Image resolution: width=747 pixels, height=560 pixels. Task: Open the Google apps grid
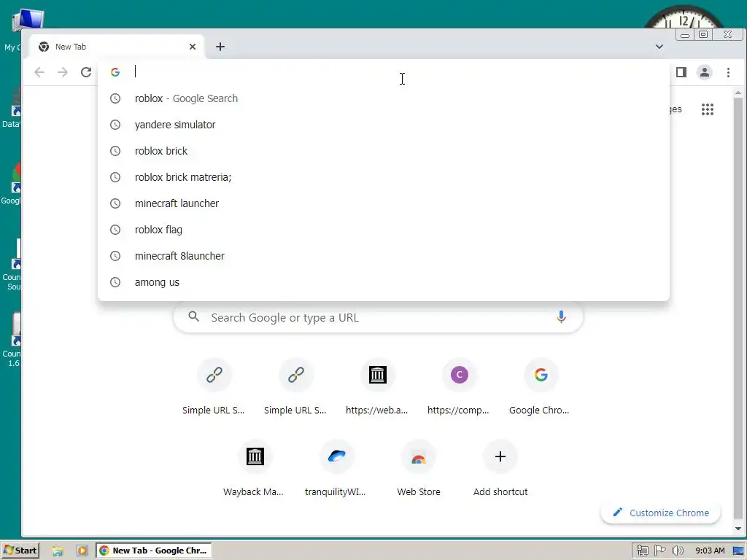[708, 109]
